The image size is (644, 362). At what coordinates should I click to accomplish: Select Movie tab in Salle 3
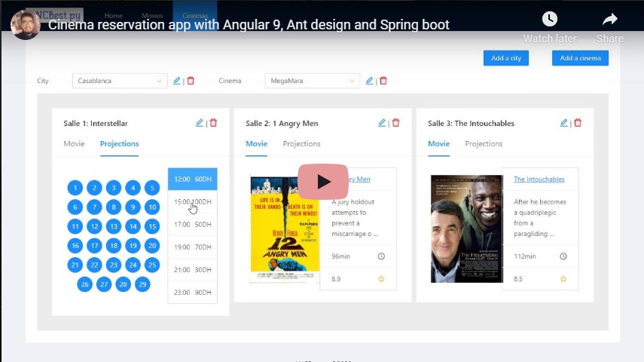tap(438, 143)
